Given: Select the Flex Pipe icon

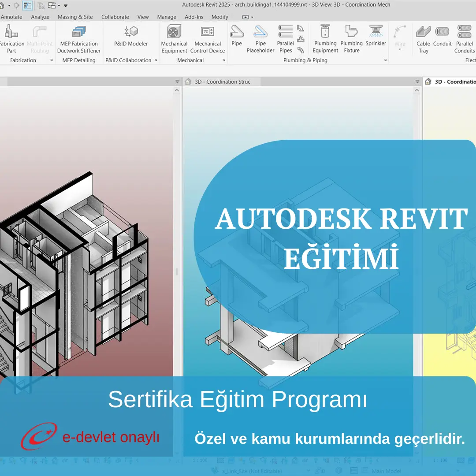Looking at the screenshot, I should (301, 50).
